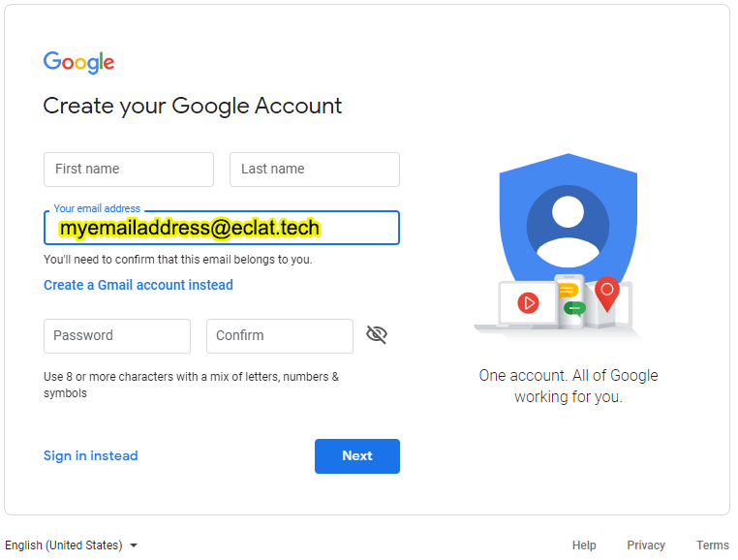Click the yellow chat bubble icon on phone
The width and height of the screenshot is (738, 560).
569,290
